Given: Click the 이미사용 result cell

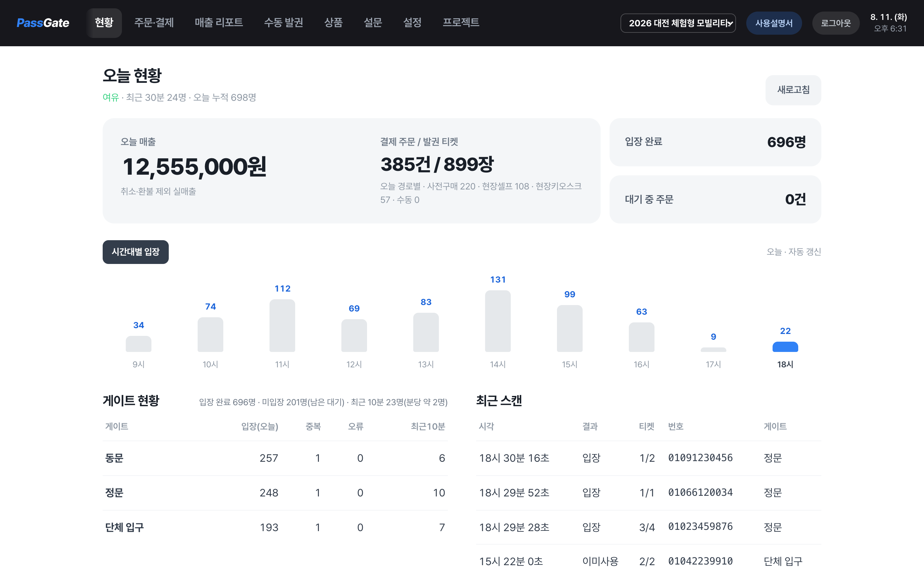Looking at the screenshot, I should pos(600,561).
